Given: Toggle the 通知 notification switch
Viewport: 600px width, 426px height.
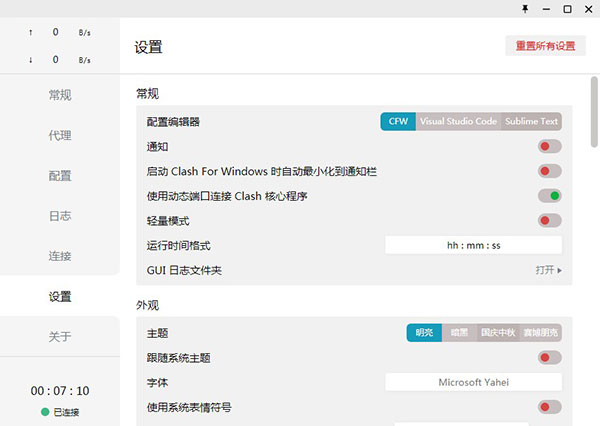Looking at the screenshot, I should [549, 146].
